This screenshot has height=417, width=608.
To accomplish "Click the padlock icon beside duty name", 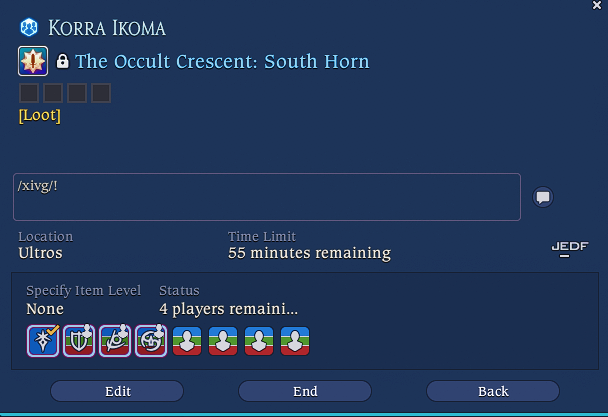I will tap(62, 61).
